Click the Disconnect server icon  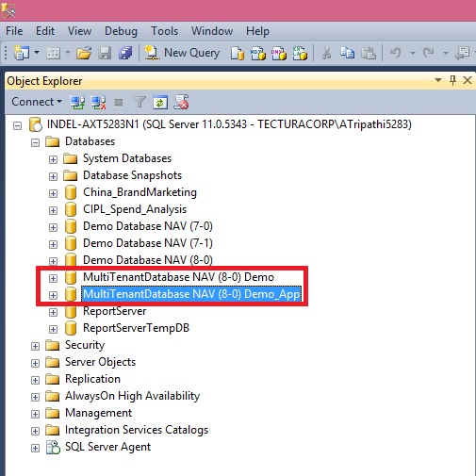click(x=98, y=102)
